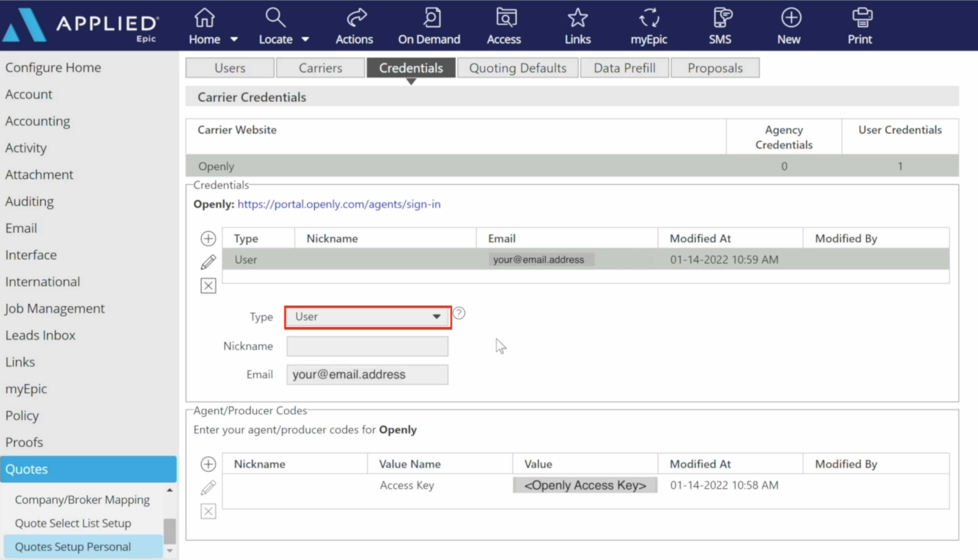Edit selected credential with pencil icon

tap(208, 262)
